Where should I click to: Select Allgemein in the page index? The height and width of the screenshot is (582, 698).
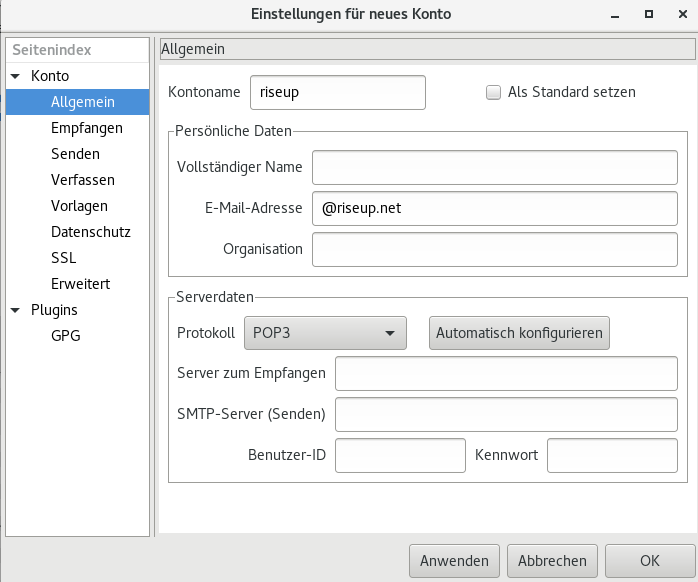click(x=82, y=102)
